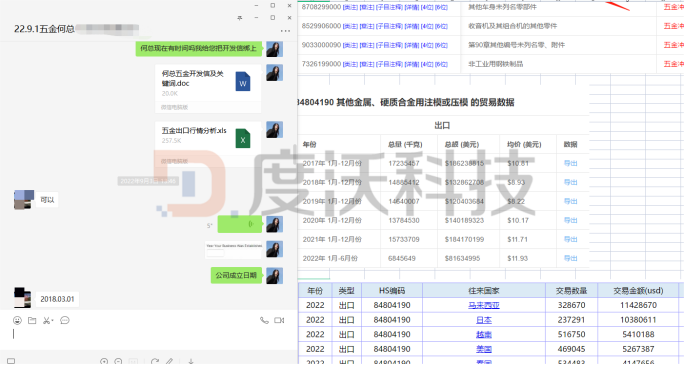Select the 交易数量 column header cell
The image size is (684, 365).
pyautogui.click(x=571, y=290)
